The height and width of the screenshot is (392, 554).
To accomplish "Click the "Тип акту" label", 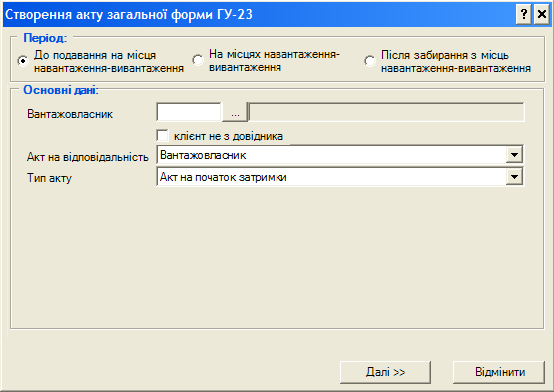I will coord(49,178).
